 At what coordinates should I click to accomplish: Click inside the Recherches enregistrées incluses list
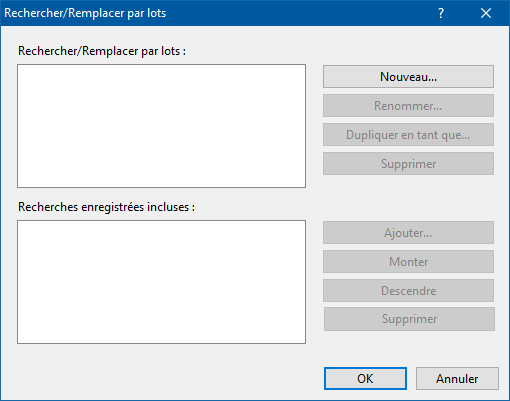[162, 282]
